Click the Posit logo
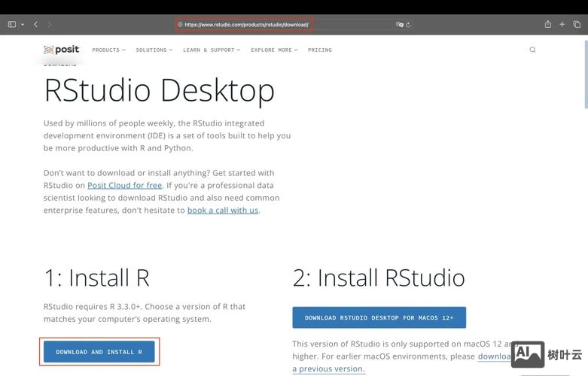This screenshot has height=376, width=588. pos(61,50)
